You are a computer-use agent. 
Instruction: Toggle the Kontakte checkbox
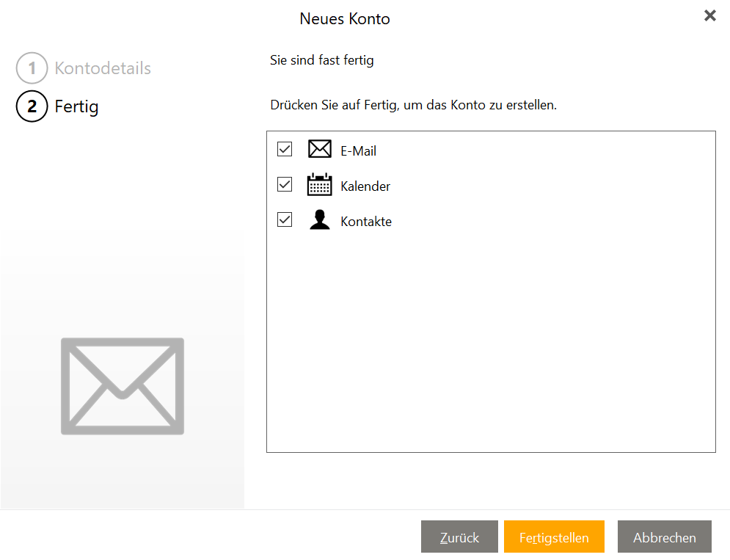click(x=285, y=219)
